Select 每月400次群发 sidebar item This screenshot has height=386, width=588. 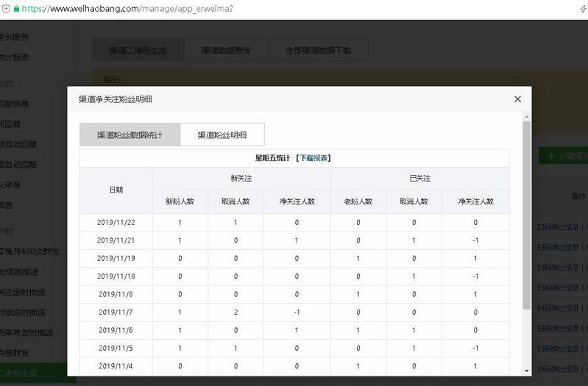(x=29, y=251)
